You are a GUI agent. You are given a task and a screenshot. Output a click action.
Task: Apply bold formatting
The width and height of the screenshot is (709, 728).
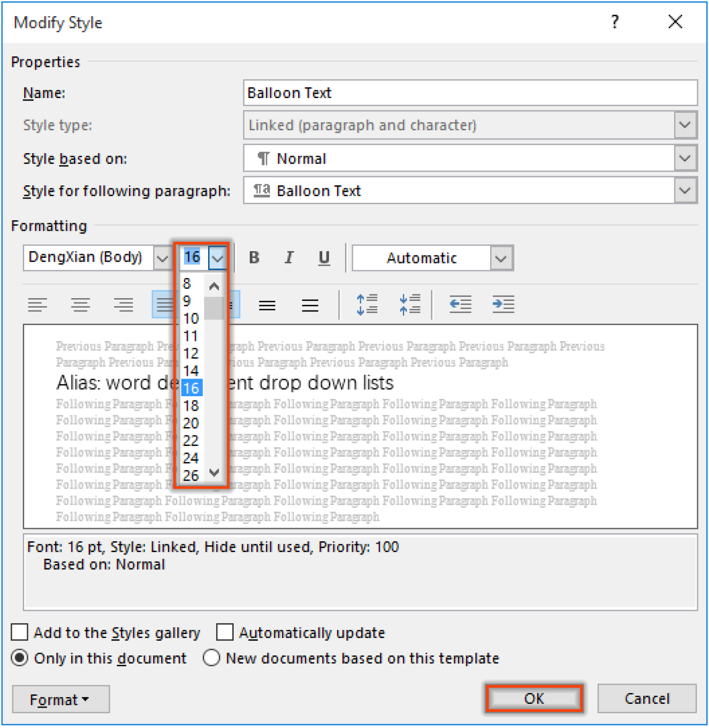[x=254, y=257]
